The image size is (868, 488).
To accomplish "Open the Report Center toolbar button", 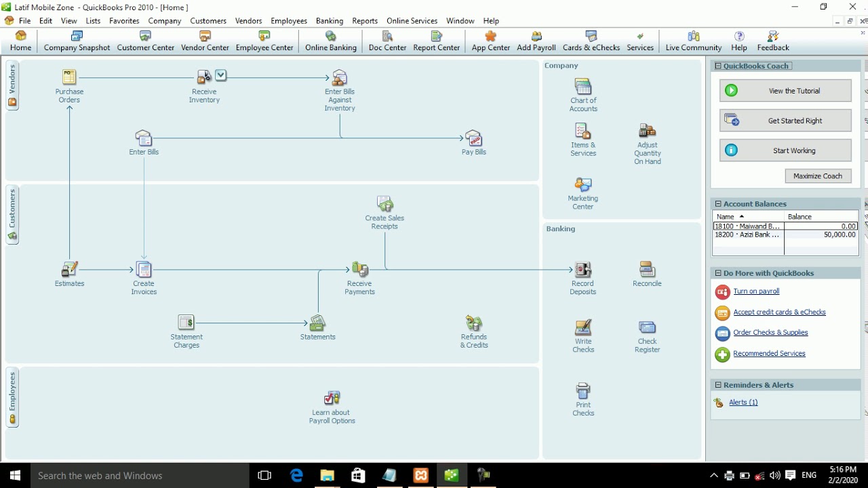I will click(x=436, y=41).
